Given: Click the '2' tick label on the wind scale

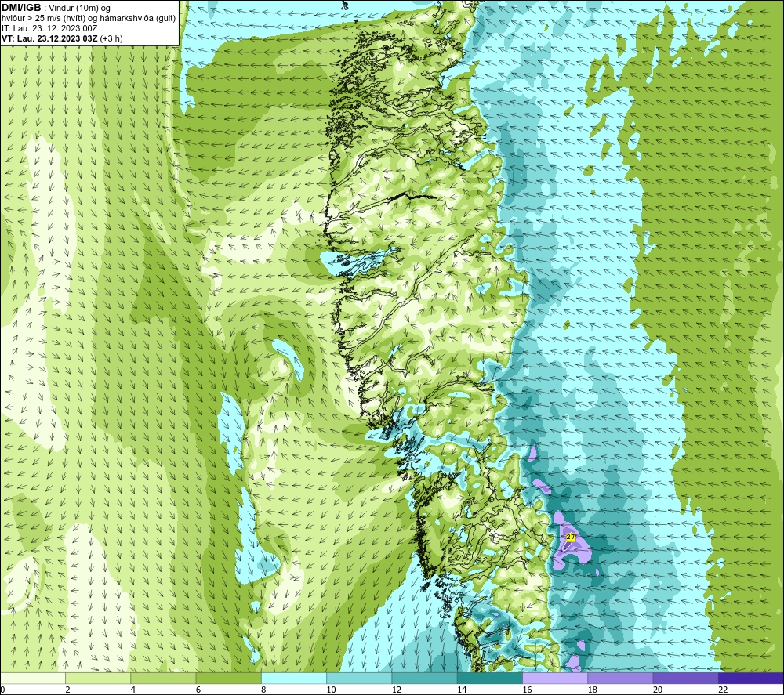Looking at the screenshot, I should click(x=67, y=690).
